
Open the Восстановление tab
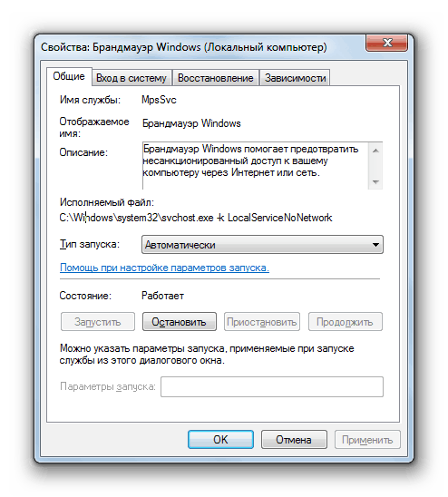(x=216, y=78)
